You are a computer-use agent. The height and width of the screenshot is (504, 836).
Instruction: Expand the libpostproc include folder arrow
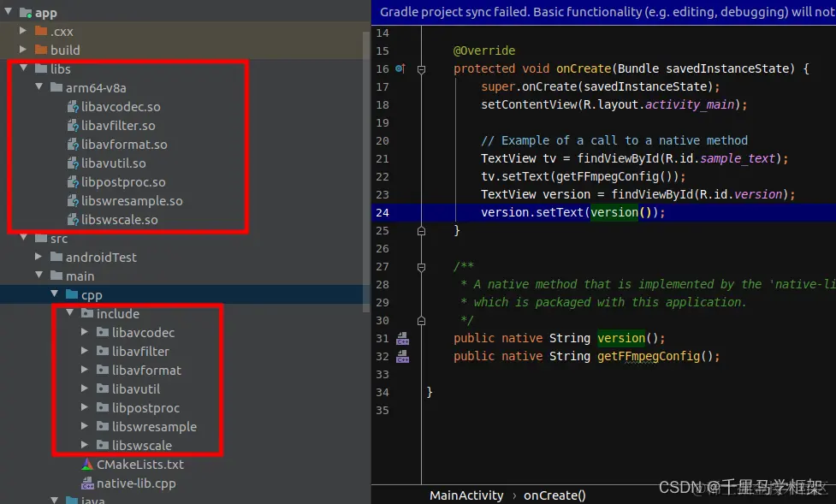point(84,407)
